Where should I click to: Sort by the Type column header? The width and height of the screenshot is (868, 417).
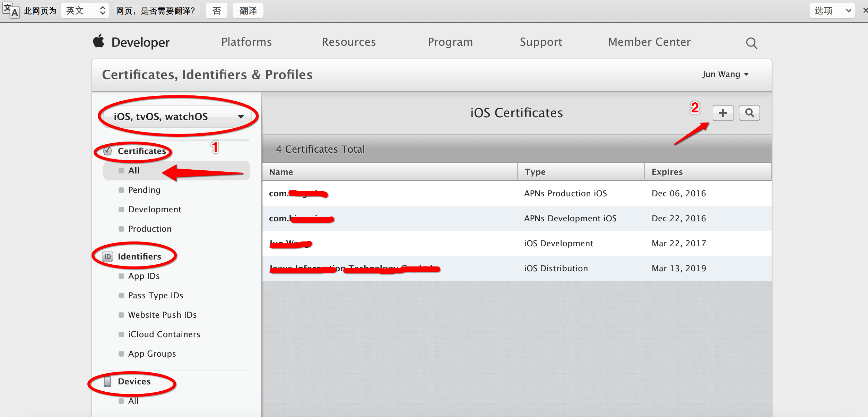[581, 172]
